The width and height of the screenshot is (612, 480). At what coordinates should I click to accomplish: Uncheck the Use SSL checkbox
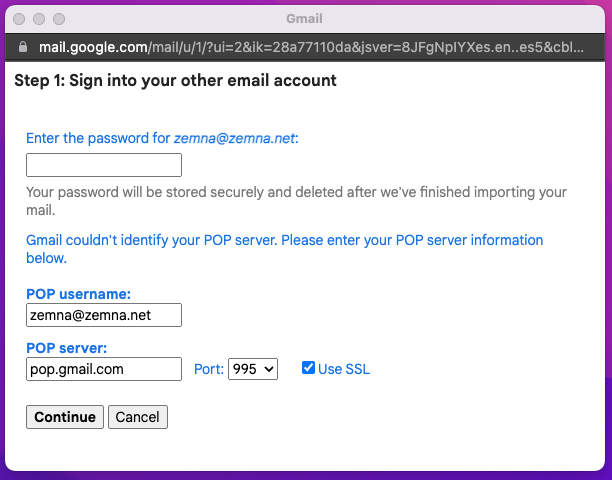pos(308,368)
